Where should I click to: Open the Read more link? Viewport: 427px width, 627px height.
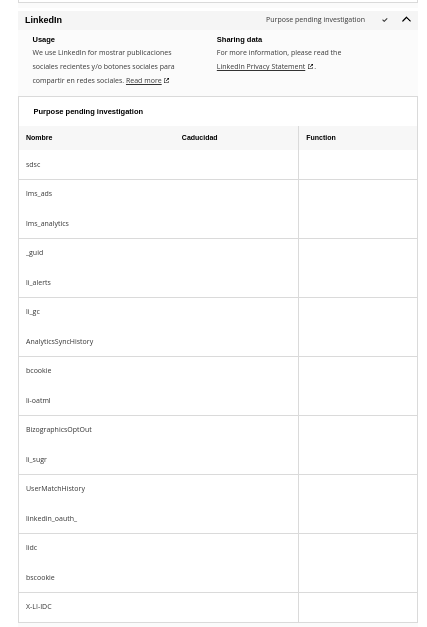[144, 80]
